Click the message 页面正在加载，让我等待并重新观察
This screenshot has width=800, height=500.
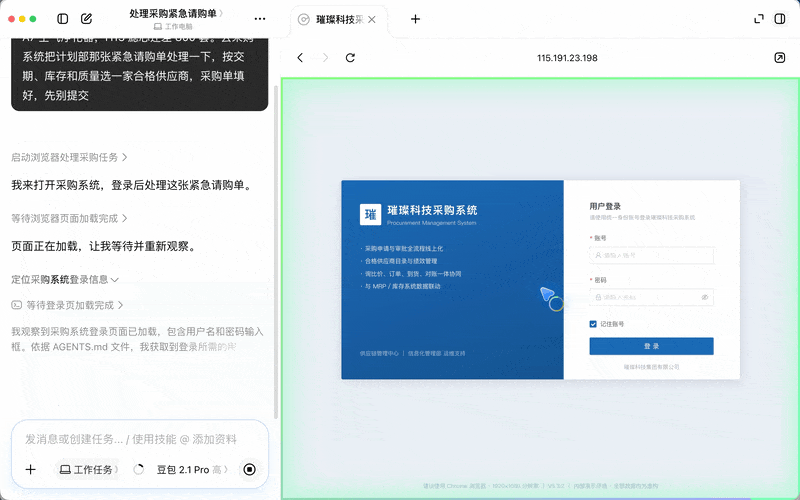(x=103, y=246)
